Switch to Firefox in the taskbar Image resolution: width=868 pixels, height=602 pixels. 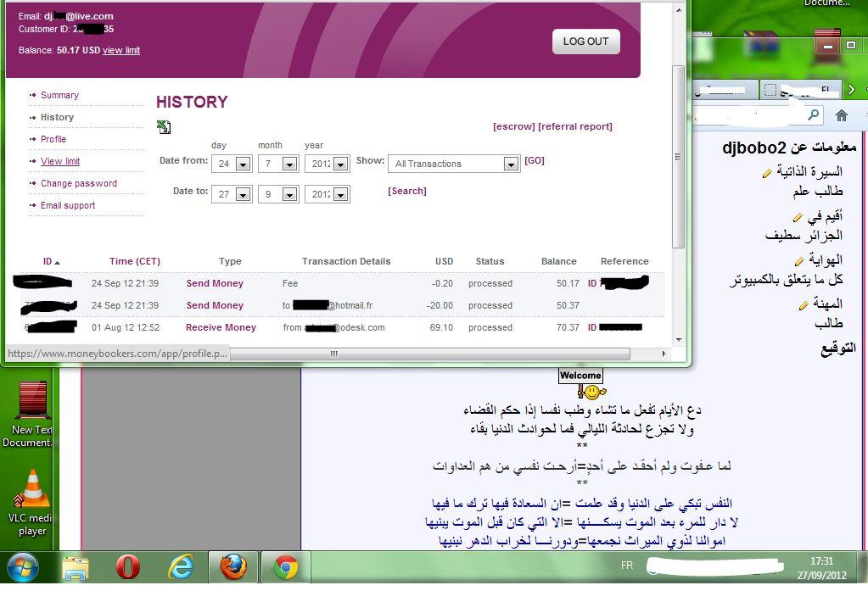click(x=233, y=567)
